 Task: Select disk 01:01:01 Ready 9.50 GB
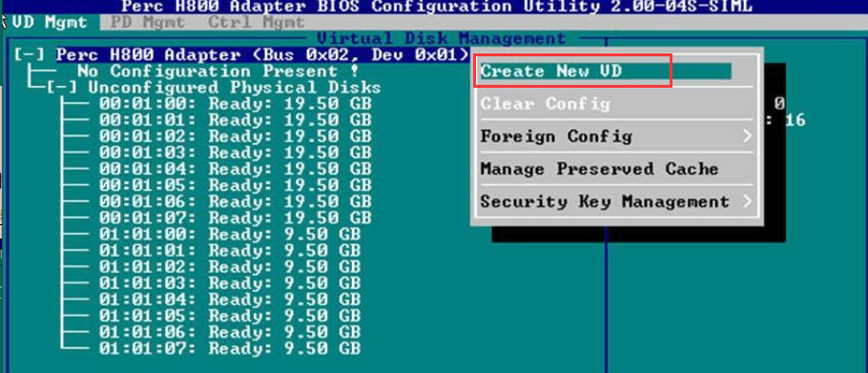point(230,250)
